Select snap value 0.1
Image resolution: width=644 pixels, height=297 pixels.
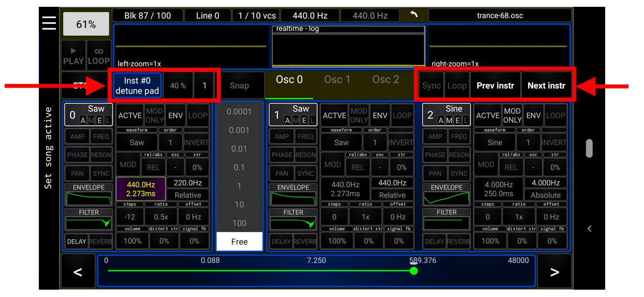click(239, 168)
